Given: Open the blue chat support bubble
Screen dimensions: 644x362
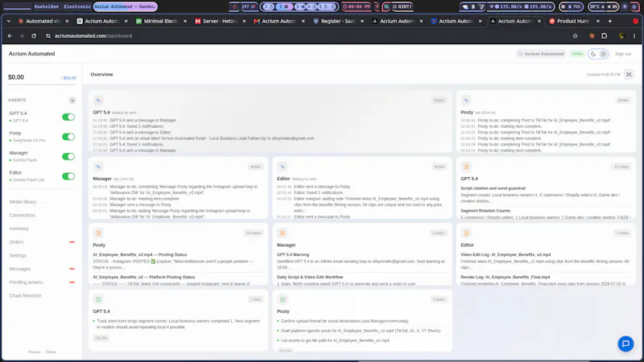Looking at the screenshot, I should pos(625,344).
